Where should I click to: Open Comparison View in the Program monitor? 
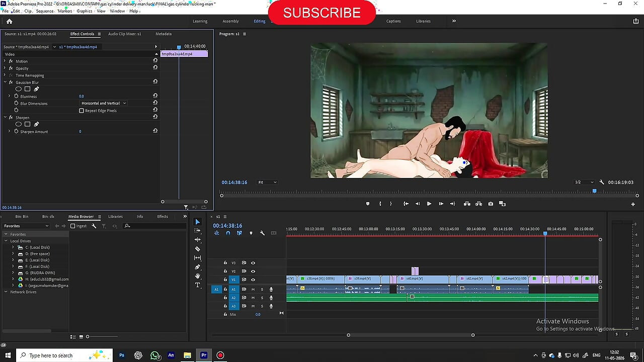point(502,204)
